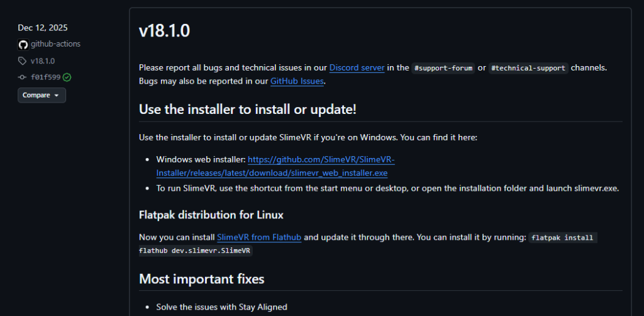Click the commit icon next to f01f599

[23, 77]
